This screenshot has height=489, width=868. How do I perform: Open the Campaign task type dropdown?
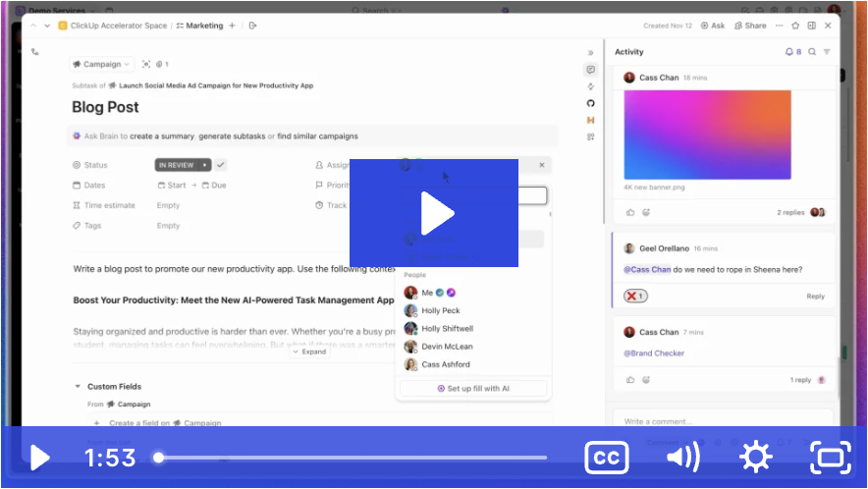101,64
